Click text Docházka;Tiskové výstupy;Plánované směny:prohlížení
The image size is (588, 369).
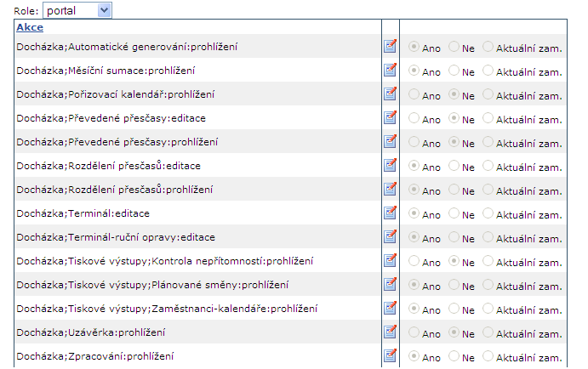(x=152, y=285)
